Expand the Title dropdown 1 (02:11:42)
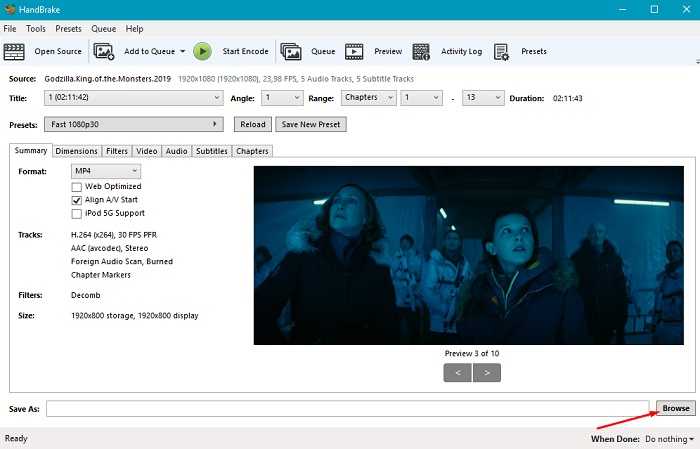The width and height of the screenshot is (700, 449). 133,98
